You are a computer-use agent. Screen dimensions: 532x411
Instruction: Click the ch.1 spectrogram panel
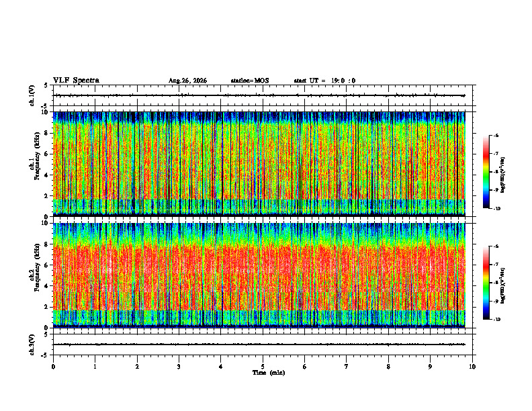(x=259, y=164)
